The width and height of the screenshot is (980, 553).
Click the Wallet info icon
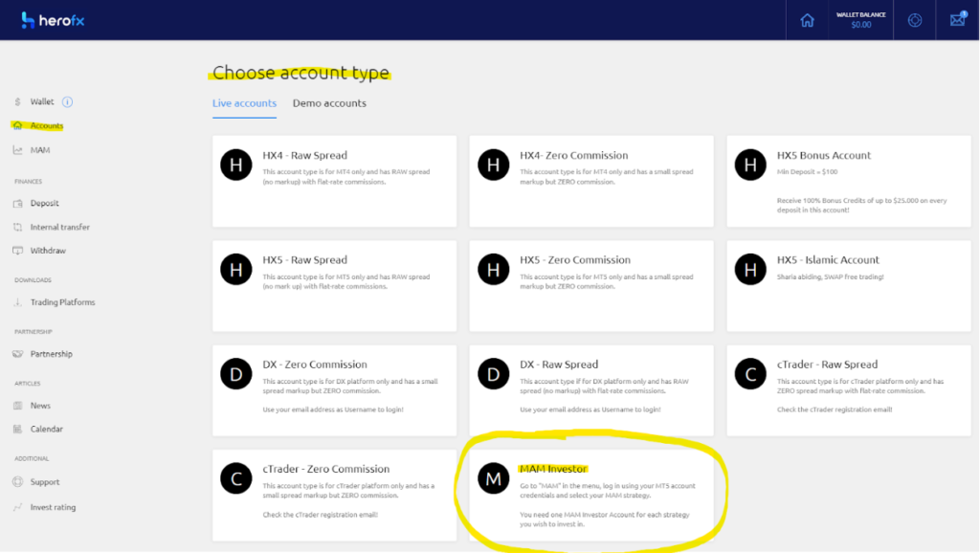click(x=68, y=101)
